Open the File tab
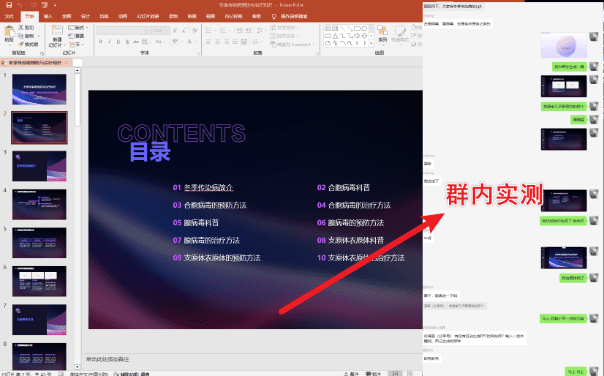 pyautogui.click(x=9, y=16)
